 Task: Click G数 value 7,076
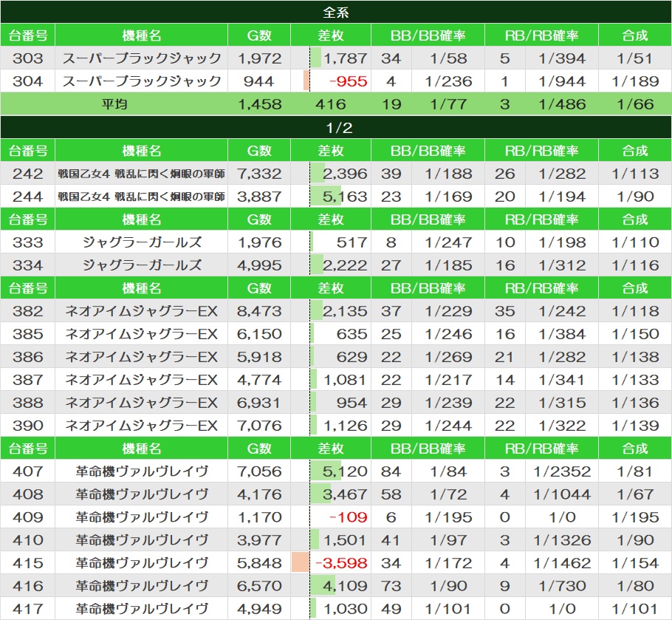click(x=259, y=426)
